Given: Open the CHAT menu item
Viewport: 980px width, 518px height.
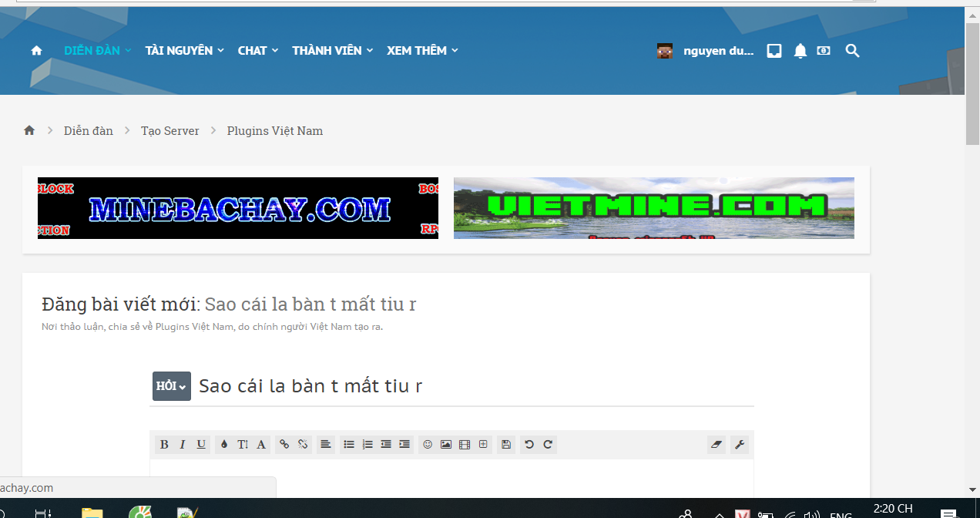Looking at the screenshot, I should coord(253,50).
